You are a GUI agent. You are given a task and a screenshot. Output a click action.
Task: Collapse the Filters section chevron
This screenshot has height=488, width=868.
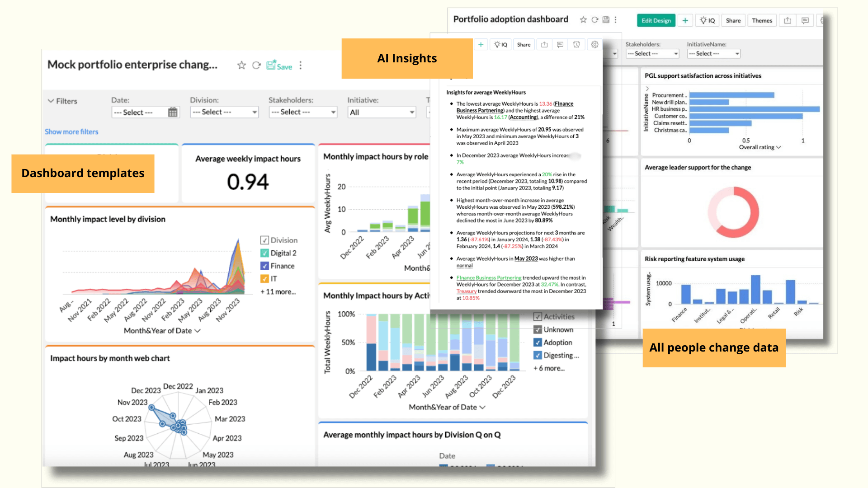click(x=51, y=101)
